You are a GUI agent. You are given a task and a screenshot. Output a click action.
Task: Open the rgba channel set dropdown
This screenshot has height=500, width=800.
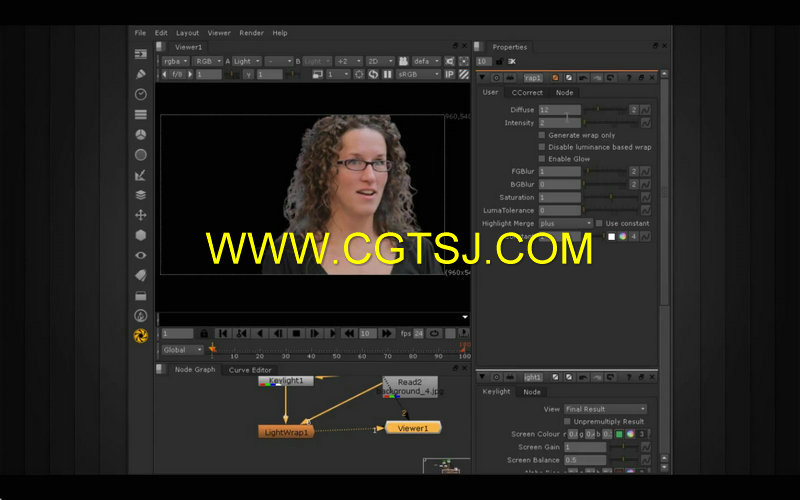pos(176,61)
